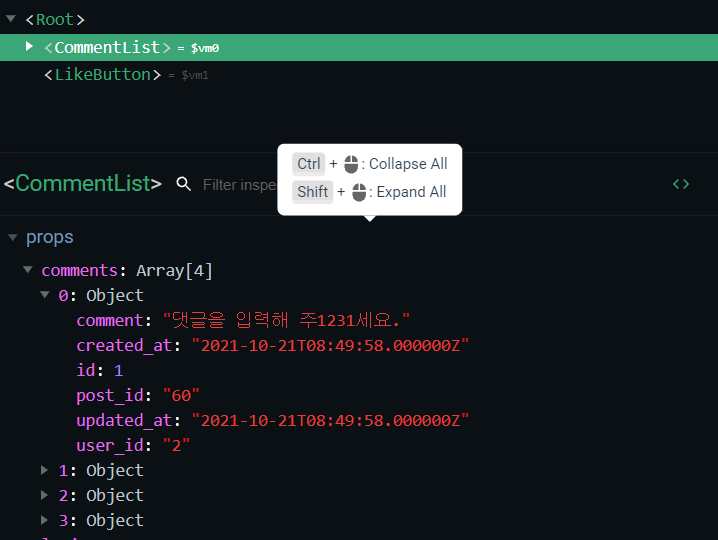Collapse the comments Array[4] arrow

[x=28, y=269]
